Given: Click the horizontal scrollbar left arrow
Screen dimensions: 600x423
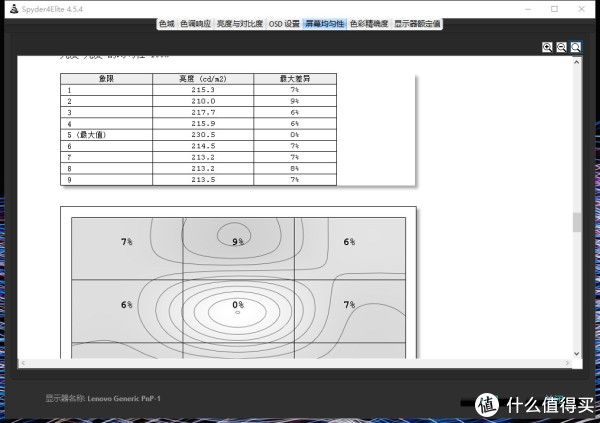Looking at the screenshot, I should tap(22, 362).
